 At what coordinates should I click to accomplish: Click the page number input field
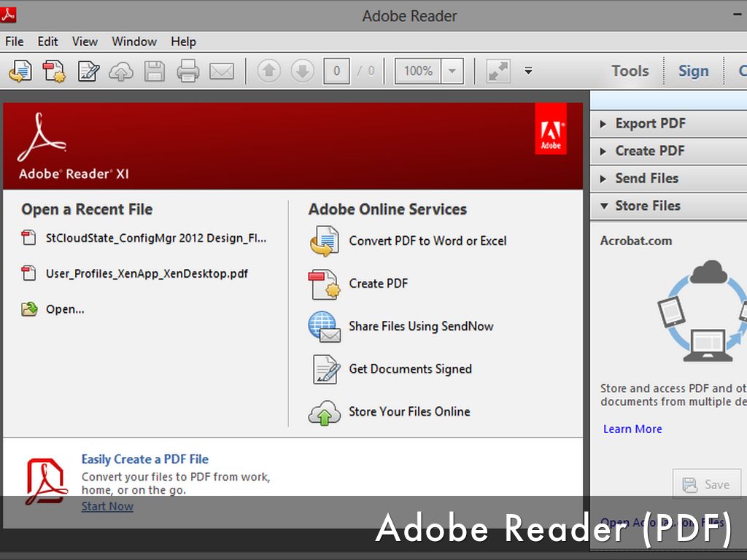pyautogui.click(x=336, y=71)
